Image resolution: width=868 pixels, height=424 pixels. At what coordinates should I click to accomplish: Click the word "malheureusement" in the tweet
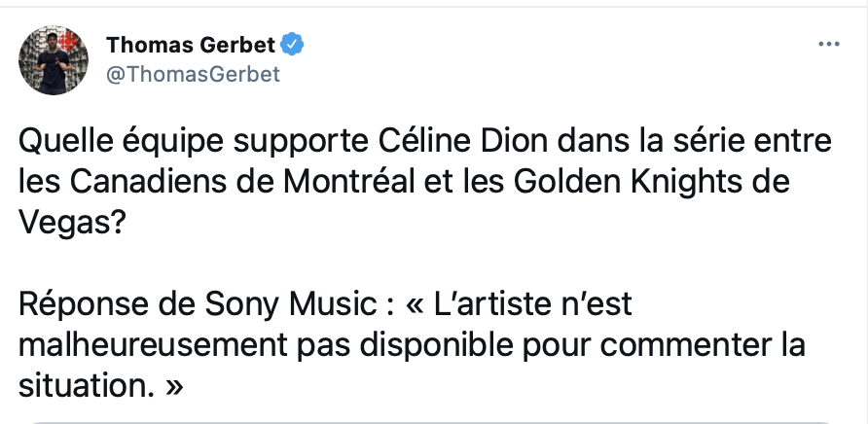pyautogui.click(x=134, y=345)
